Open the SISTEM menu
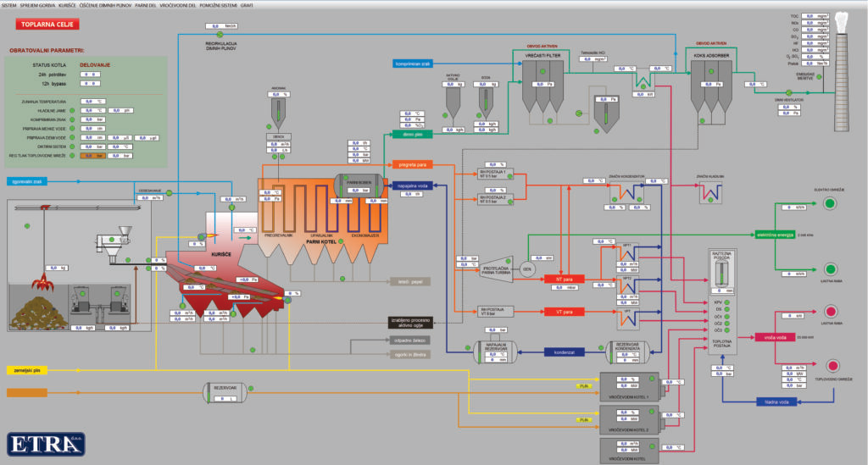Viewport: 868px width, 465px height. tap(9, 5)
